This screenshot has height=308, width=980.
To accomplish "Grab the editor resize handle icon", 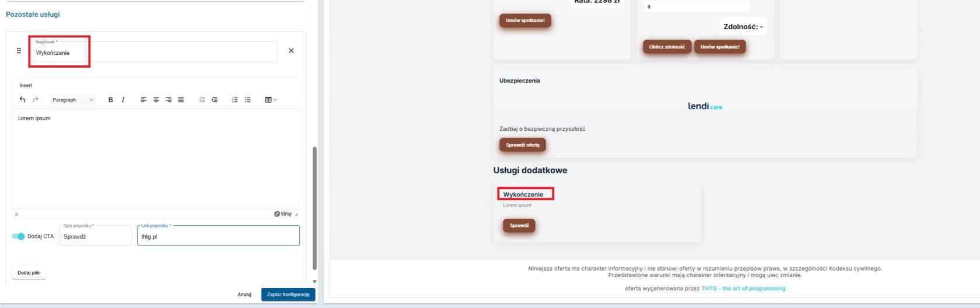I will pyautogui.click(x=296, y=214).
